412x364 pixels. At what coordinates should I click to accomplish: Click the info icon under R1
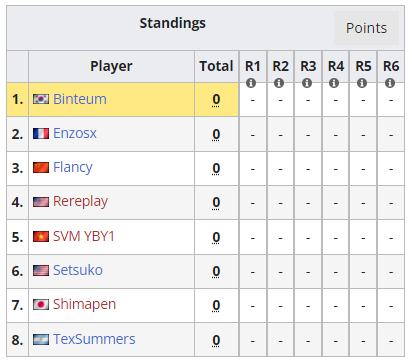[x=251, y=83]
